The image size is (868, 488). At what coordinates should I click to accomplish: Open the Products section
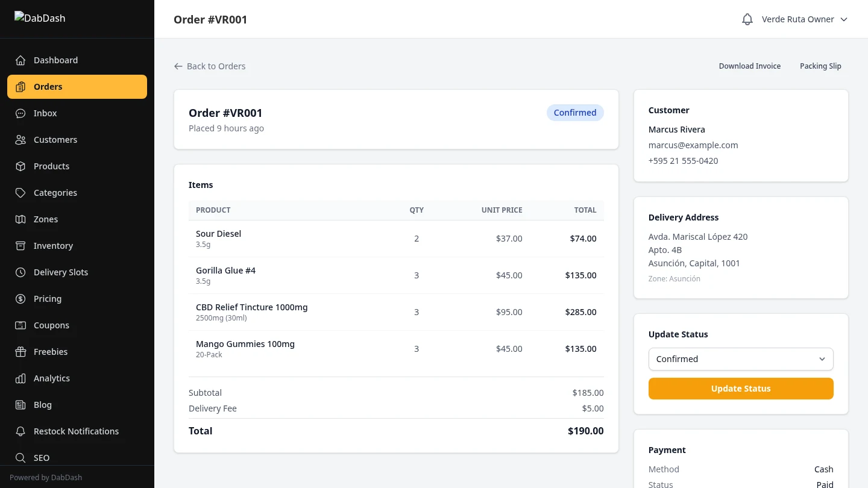click(51, 166)
